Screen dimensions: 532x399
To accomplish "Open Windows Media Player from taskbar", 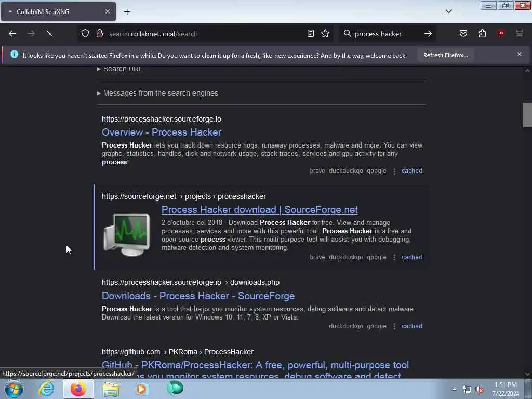I will pos(142,389).
